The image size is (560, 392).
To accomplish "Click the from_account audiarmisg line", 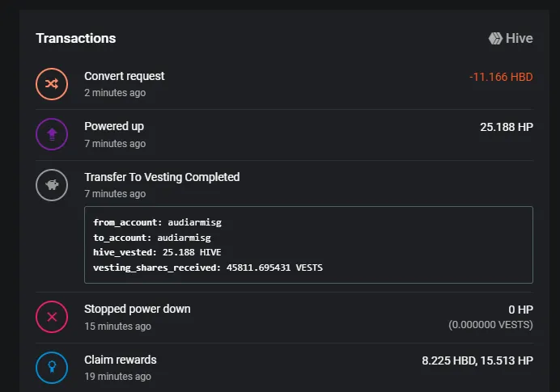I will [x=158, y=222].
